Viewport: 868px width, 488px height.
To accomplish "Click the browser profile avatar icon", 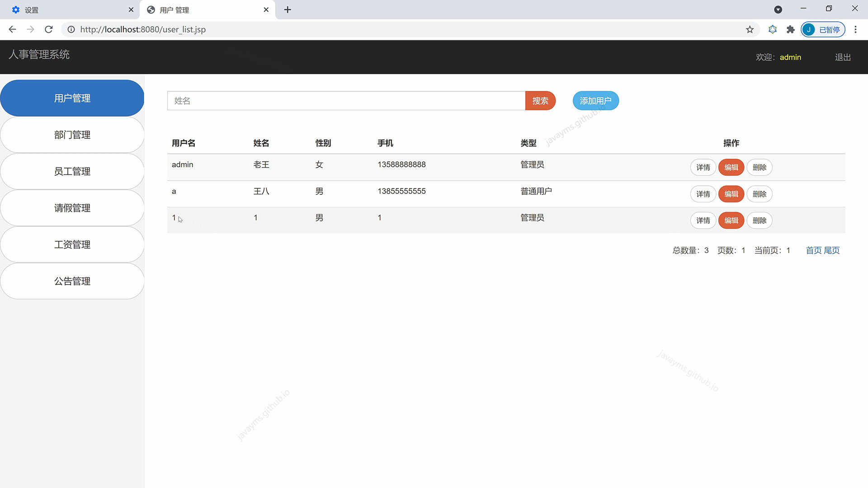I will pos(809,29).
